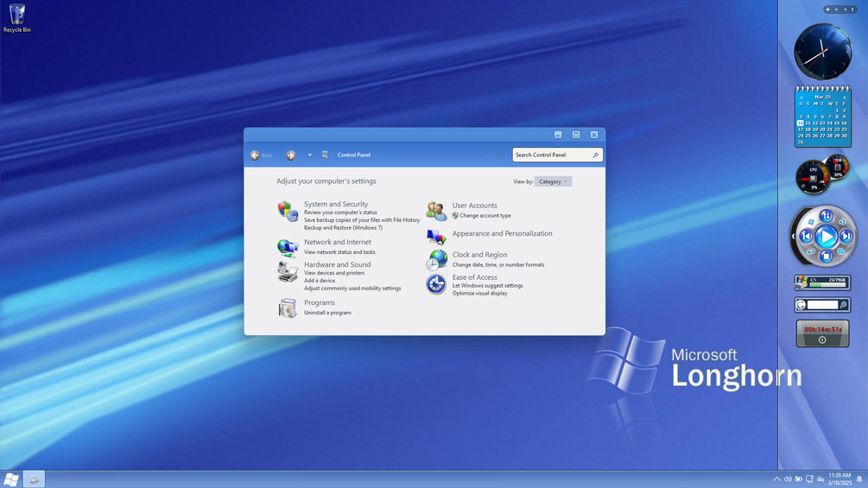Click Change account type link

pos(485,216)
